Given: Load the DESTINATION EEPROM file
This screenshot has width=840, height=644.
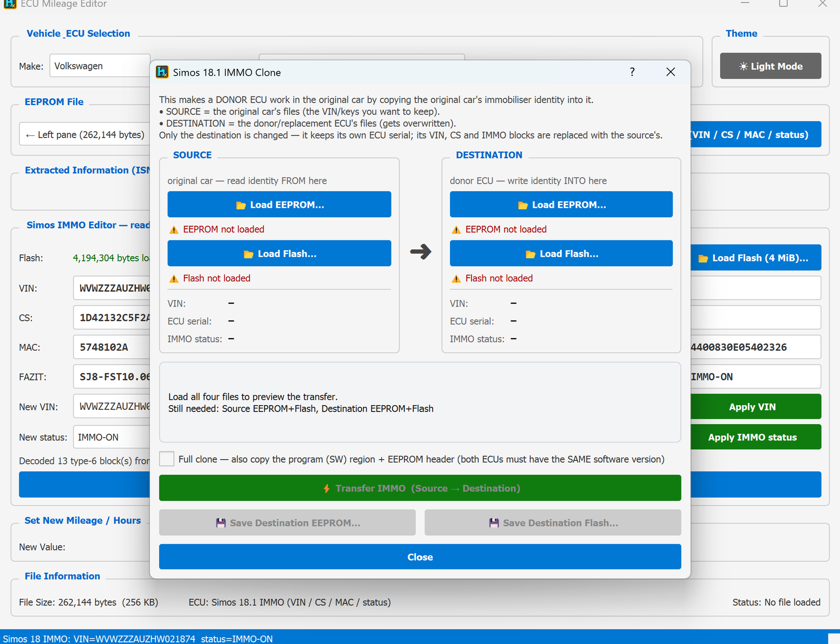Looking at the screenshot, I should [x=561, y=204].
